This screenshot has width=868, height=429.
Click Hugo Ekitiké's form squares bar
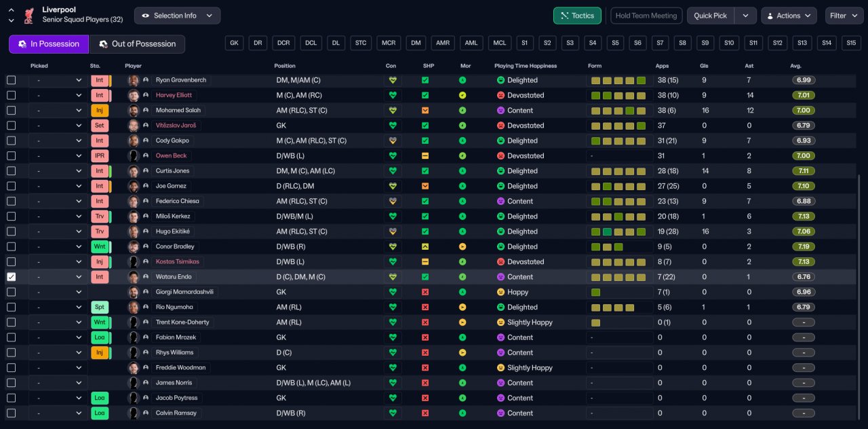(618, 231)
